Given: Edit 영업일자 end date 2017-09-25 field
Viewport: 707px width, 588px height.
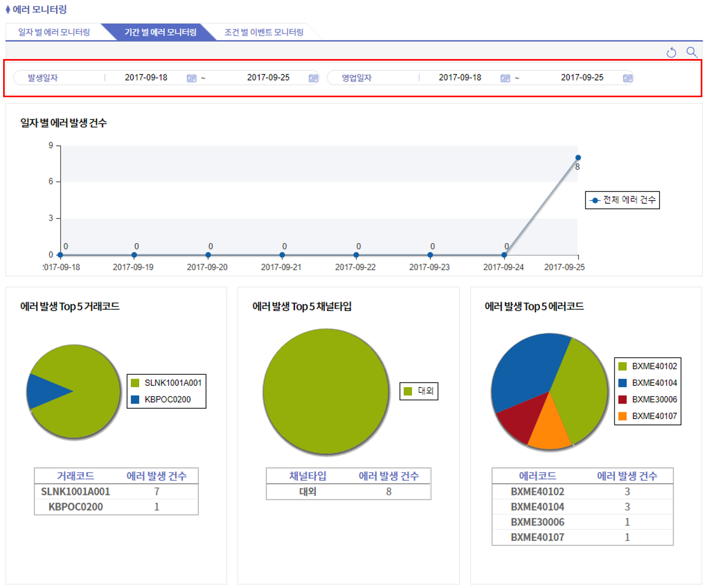Looking at the screenshot, I should pyautogui.click(x=582, y=77).
